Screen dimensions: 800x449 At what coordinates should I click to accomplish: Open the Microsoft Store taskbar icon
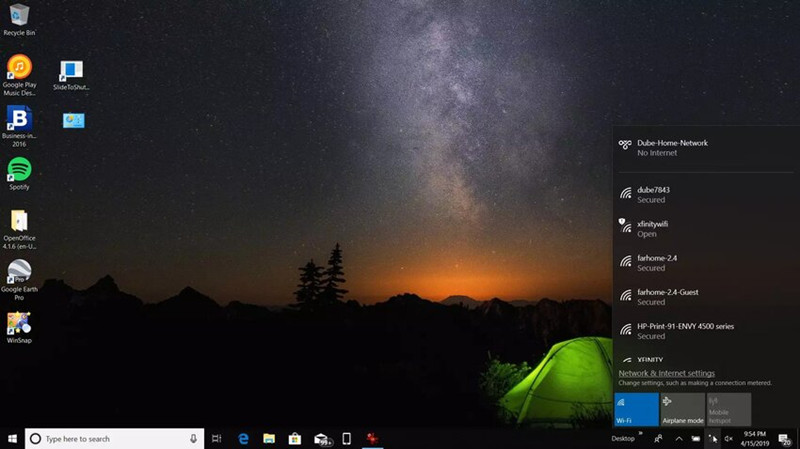(295, 438)
